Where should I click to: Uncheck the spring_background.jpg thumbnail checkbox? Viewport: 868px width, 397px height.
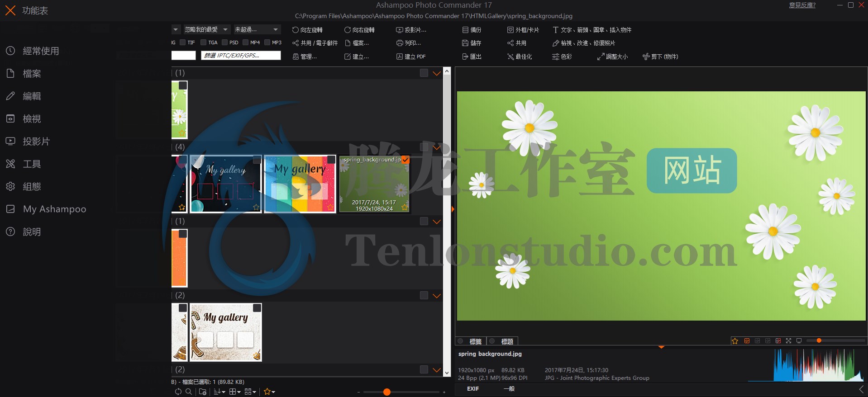405,160
